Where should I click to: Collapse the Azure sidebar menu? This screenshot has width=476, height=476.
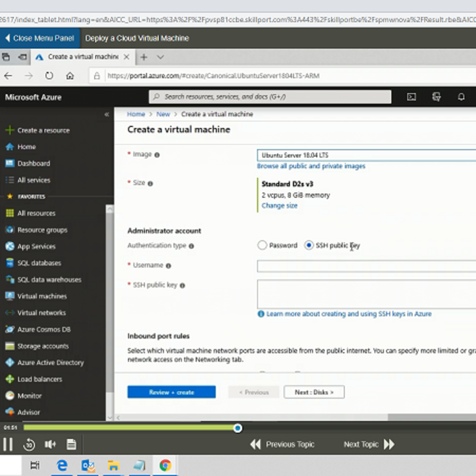[x=107, y=114]
